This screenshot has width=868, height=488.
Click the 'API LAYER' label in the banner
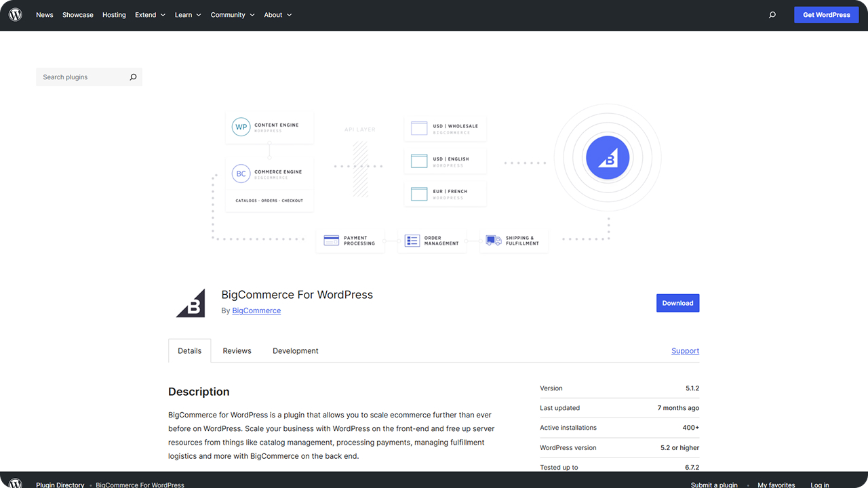click(359, 129)
